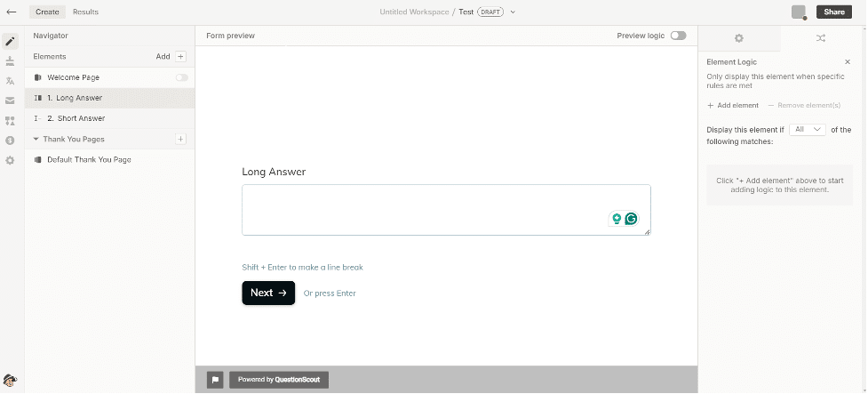Image resolution: width=868 pixels, height=394 pixels.
Task: Select 2. Short Answer element in navigator
Action: click(109, 118)
